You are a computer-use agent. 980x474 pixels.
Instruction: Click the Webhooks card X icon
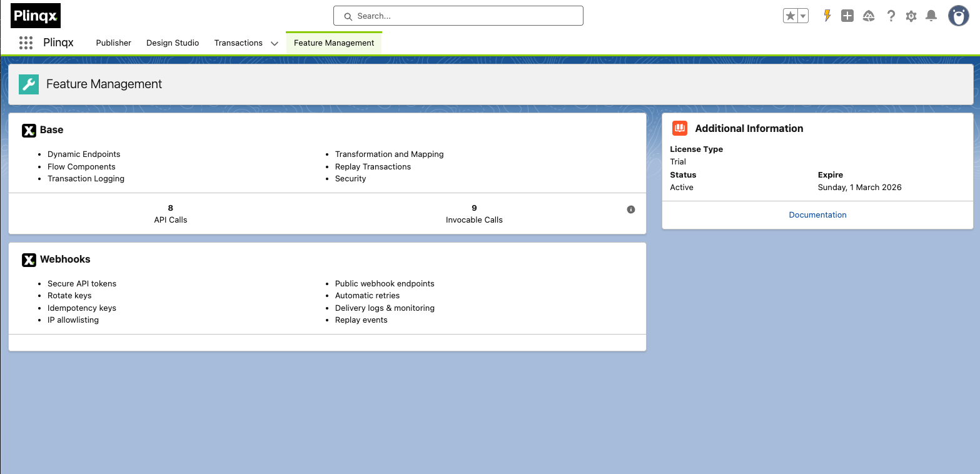coord(29,260)
